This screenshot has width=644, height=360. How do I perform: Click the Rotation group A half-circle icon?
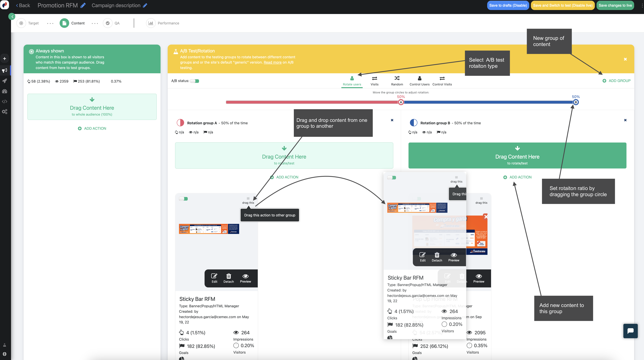(180, 123)
